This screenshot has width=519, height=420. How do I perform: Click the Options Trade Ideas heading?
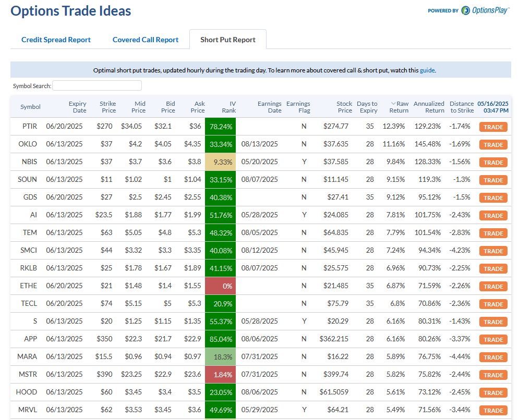(x=71, y=11)
